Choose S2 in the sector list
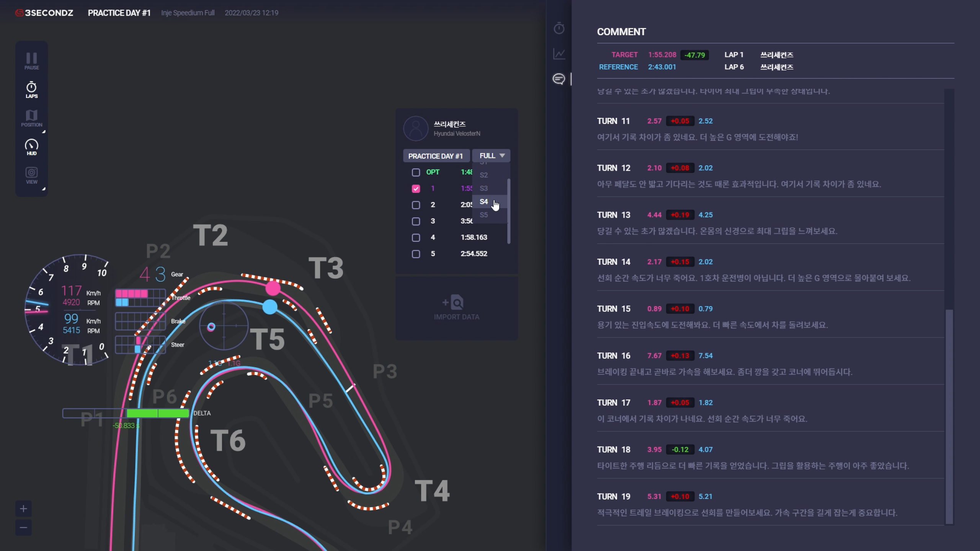 pyautogui.click(x=484, y=175)
